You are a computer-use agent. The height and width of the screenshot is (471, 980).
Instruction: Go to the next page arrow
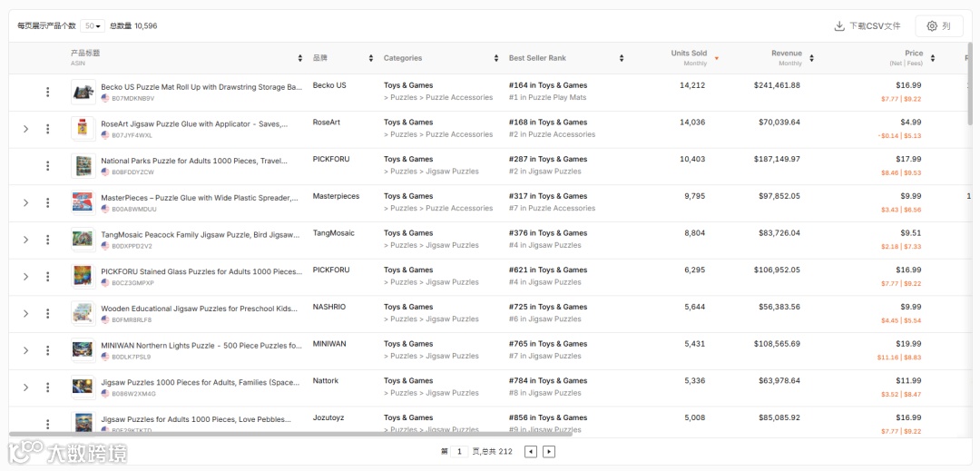tap(549, 452)
